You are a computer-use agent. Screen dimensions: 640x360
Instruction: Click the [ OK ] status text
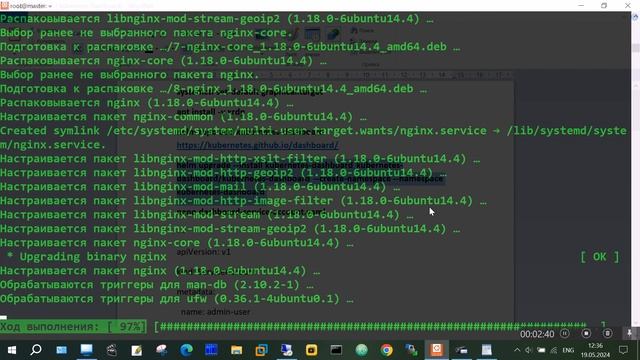click(600, 257)
